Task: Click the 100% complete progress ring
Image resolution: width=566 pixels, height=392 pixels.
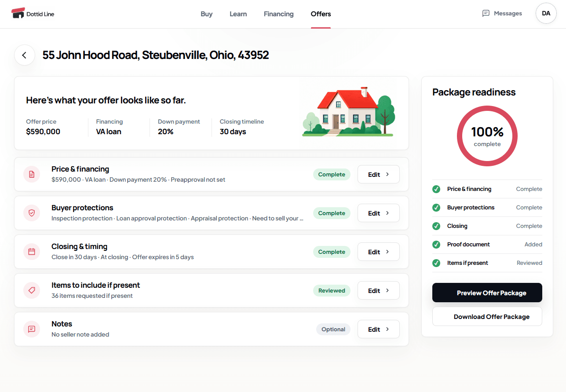Action: 487,136
